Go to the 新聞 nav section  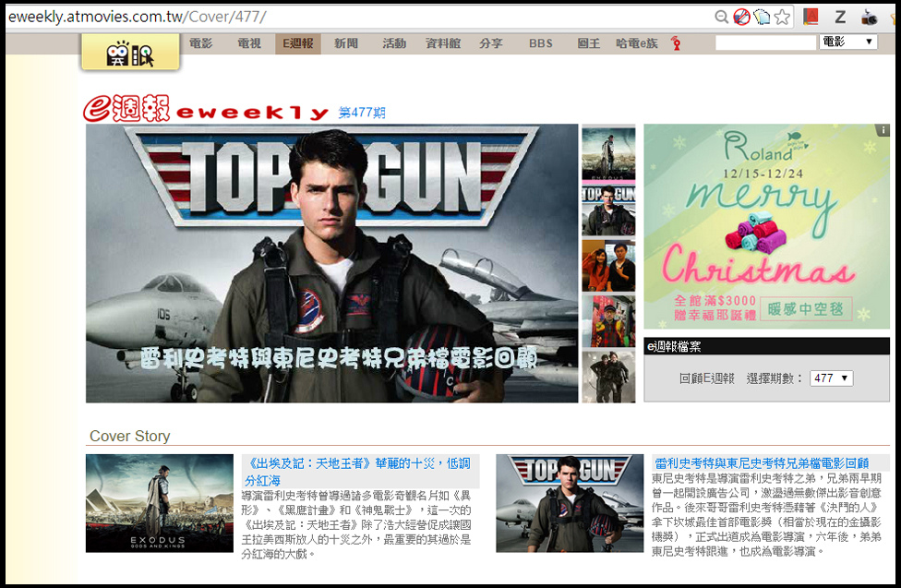[x=346, y=43]
